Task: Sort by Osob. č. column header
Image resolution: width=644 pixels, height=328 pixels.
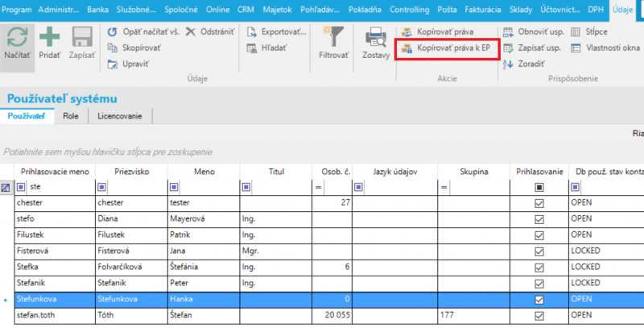Action: pos(332,172)
